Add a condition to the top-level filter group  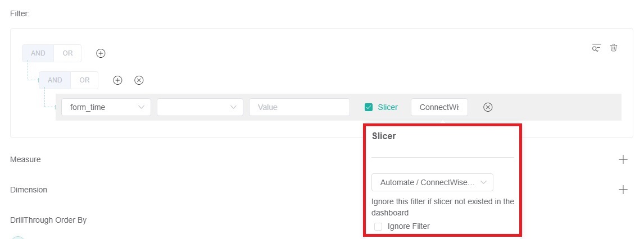click(101, 53)
